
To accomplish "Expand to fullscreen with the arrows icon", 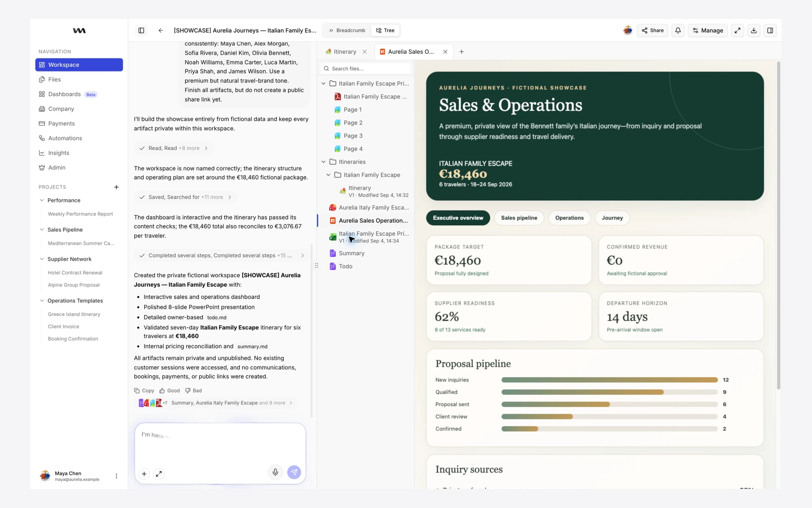I will (737, 30).
